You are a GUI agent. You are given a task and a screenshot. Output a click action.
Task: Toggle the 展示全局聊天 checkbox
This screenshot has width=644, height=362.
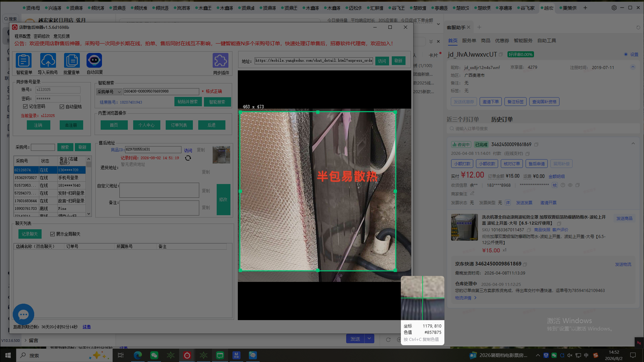point(52,234)
